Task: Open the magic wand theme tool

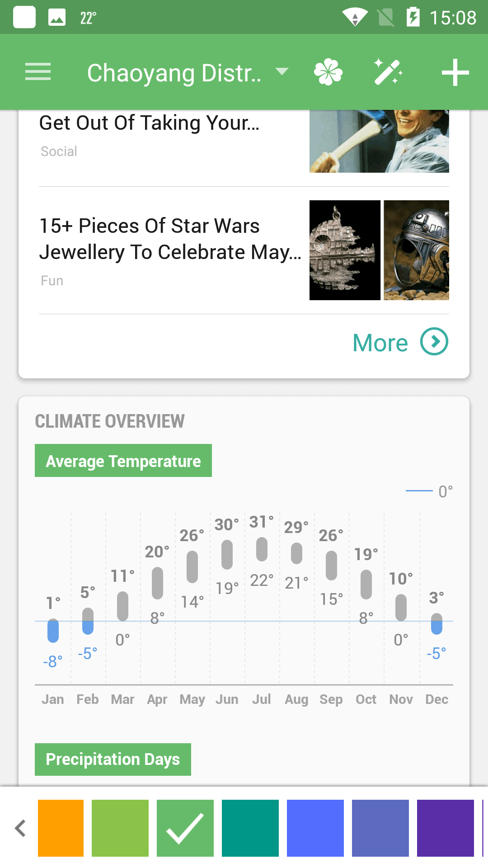Action: pyautogui.click(x=388, y=72)
